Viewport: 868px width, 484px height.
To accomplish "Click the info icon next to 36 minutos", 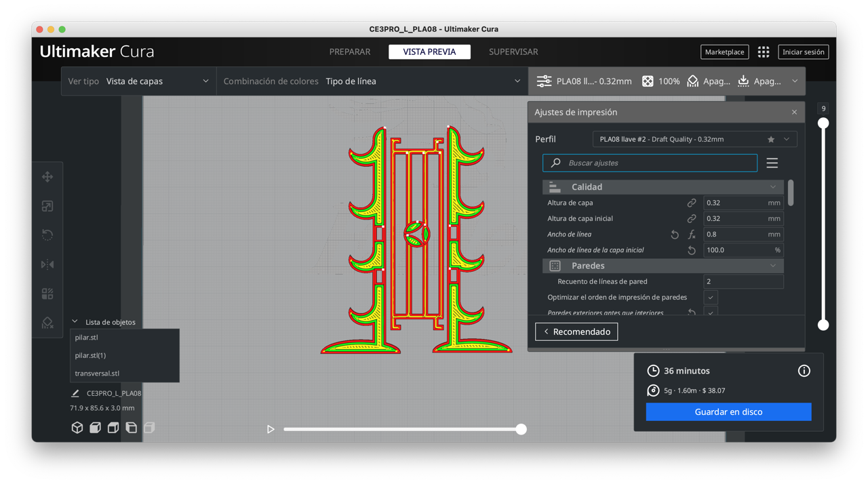I will coord(804,371).
